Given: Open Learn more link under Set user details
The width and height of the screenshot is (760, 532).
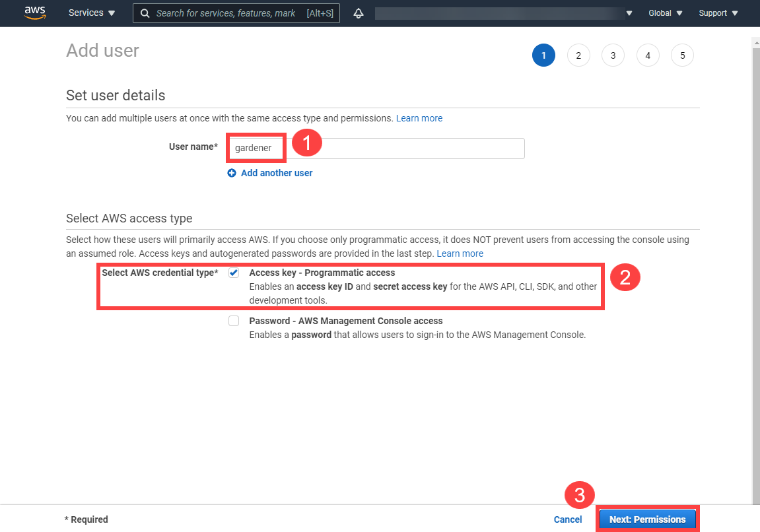Looking at the screenshot, I should (x=419, y=118).
